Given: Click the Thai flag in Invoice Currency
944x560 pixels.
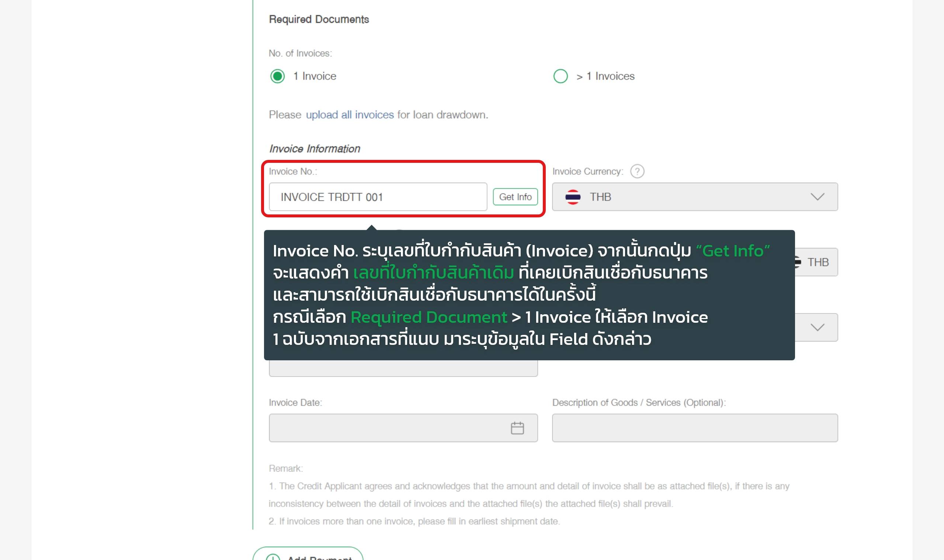Looking at the screenshot, I should click(x=572, y=197).
